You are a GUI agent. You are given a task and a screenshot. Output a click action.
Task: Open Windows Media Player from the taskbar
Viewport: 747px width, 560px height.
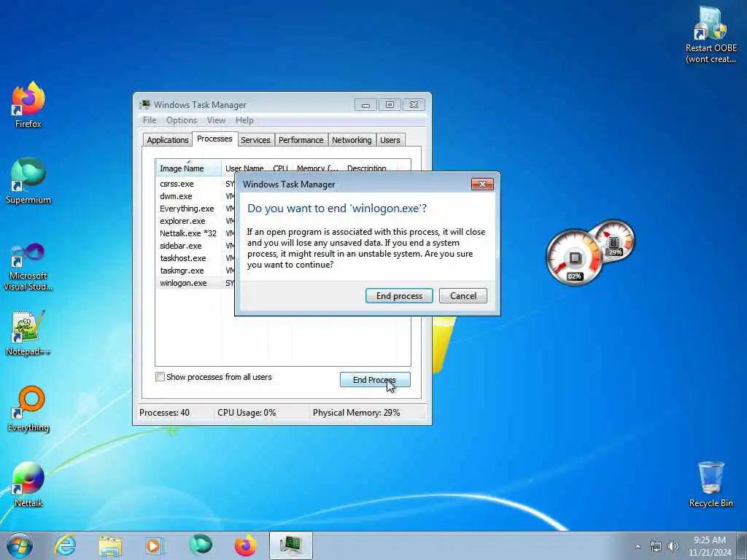[155, 545]
